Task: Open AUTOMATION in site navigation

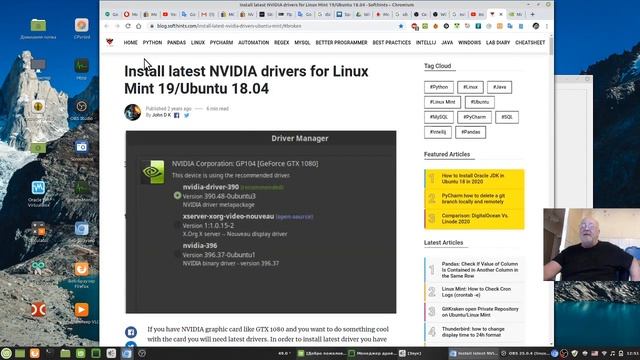Action: [253, 42]
